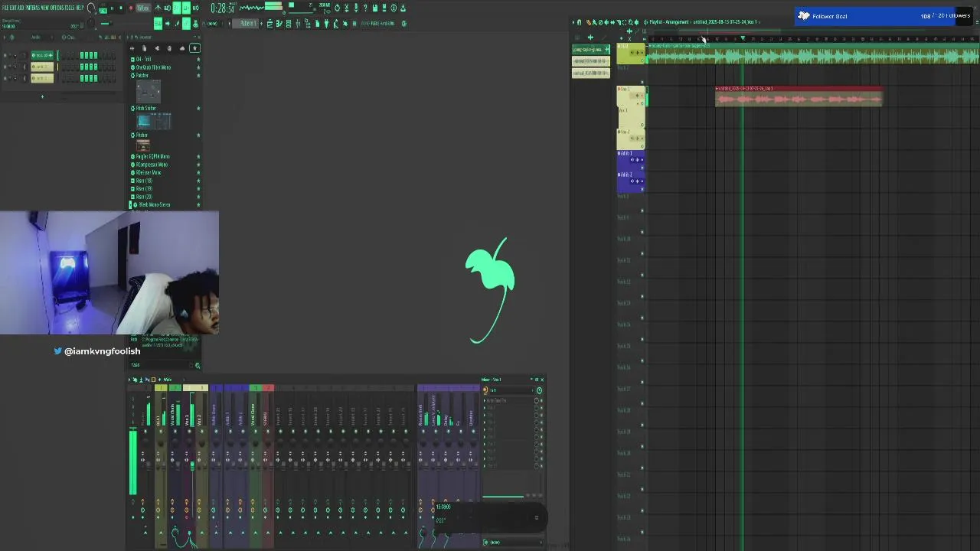Click the save project disk icon
This screenshot has height=551, width=980.
pyautogui.click(x=374, y=8)
